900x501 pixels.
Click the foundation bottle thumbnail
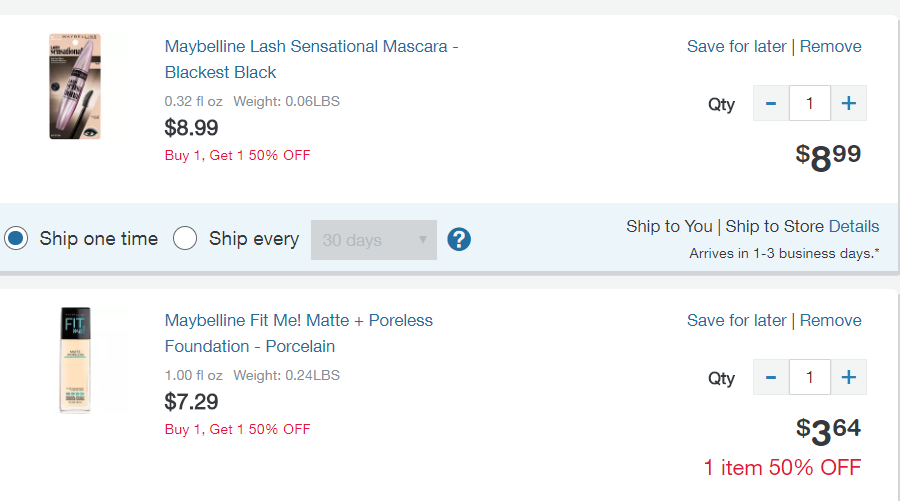click(75, 360)
